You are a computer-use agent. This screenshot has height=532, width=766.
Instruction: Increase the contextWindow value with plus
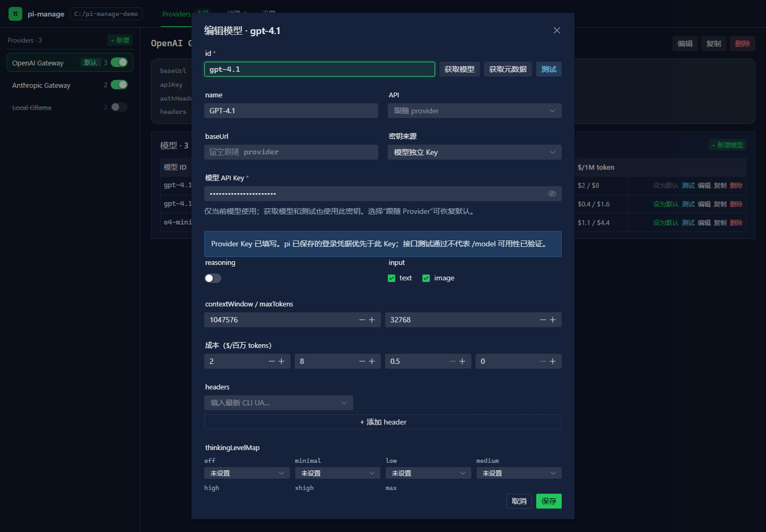372,320
